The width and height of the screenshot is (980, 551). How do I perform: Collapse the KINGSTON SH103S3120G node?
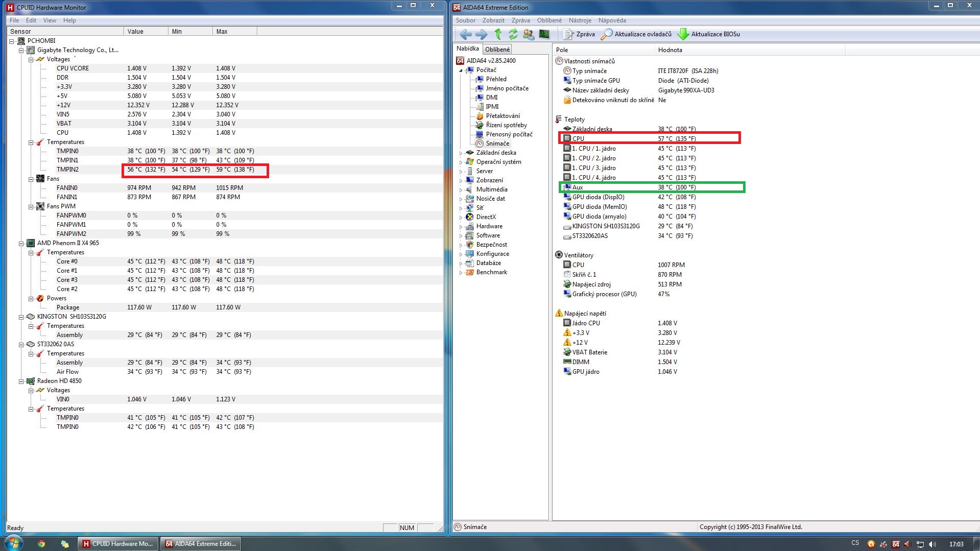[x=21, y=317]
